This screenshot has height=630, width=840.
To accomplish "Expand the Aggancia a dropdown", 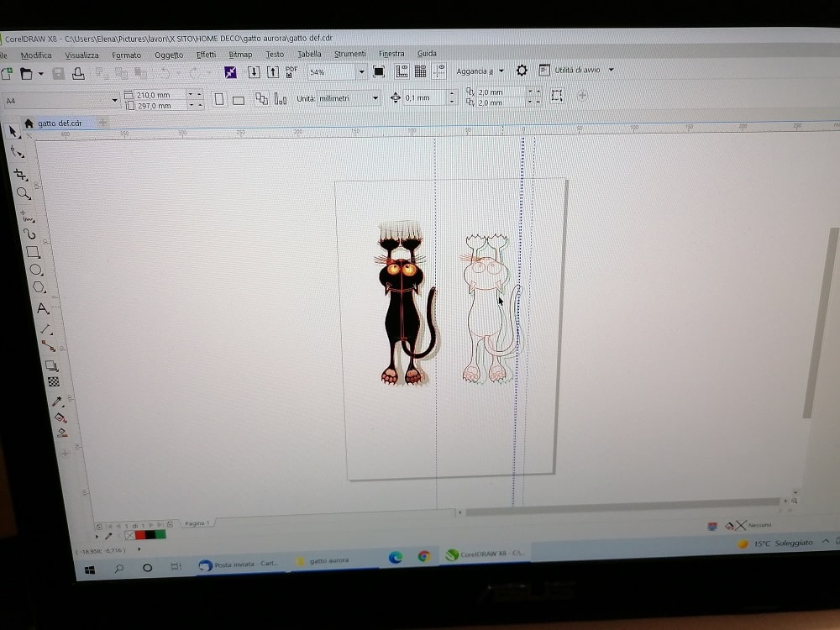I will [x=501, y=71].
